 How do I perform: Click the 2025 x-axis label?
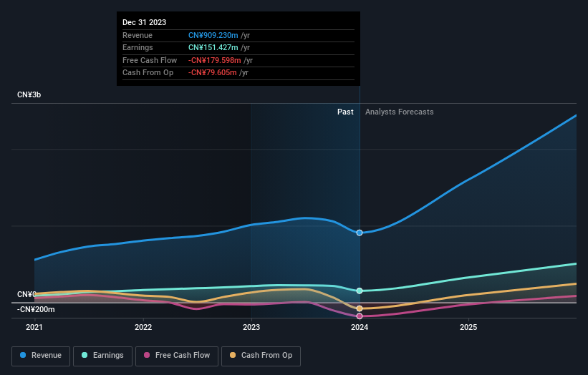tap(468, 327)
